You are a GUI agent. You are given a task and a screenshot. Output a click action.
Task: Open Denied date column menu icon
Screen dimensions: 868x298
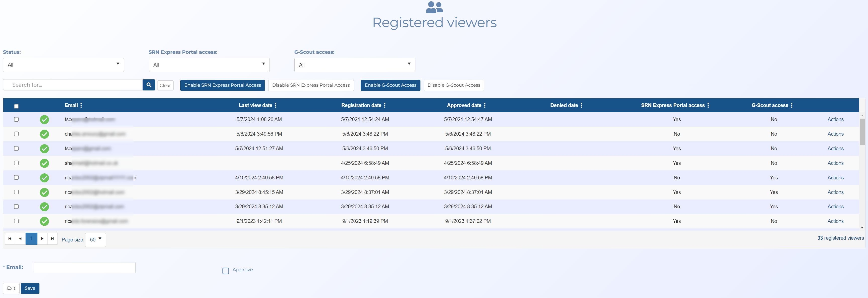[x=581, y=105]
